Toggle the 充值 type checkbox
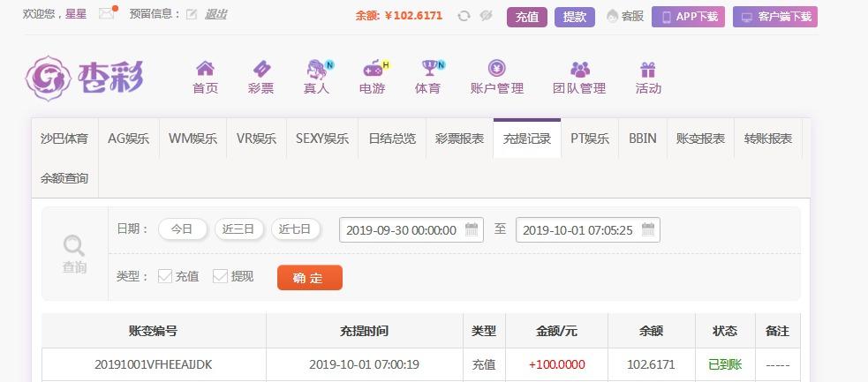The image size is (868, 382). point(165,276)
